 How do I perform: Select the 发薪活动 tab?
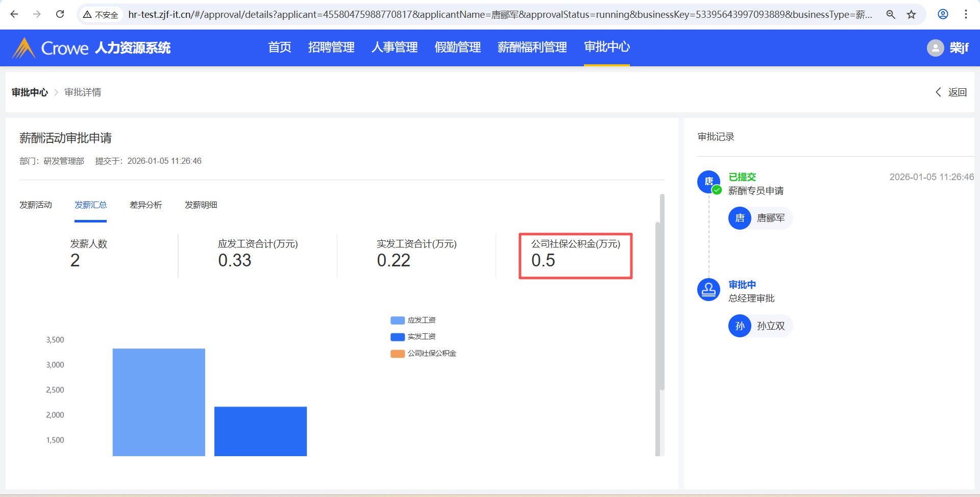pos(36,205)
